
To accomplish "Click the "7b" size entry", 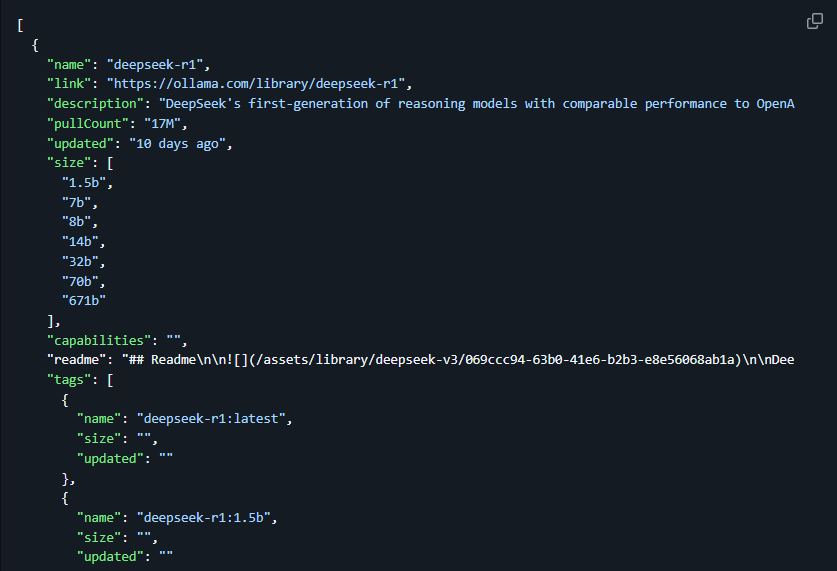I will (77, 202).
